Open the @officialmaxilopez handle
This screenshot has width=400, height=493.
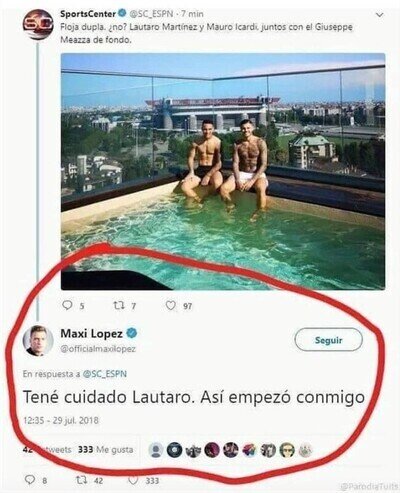click(98, 349)
